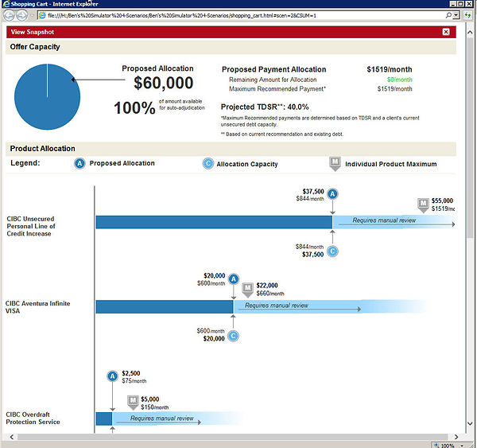Click the dark blue Overdraft Protection allocation bar
Image resolution: width=477 pixels, height=448 pixels.
click(x=103, y=419)
